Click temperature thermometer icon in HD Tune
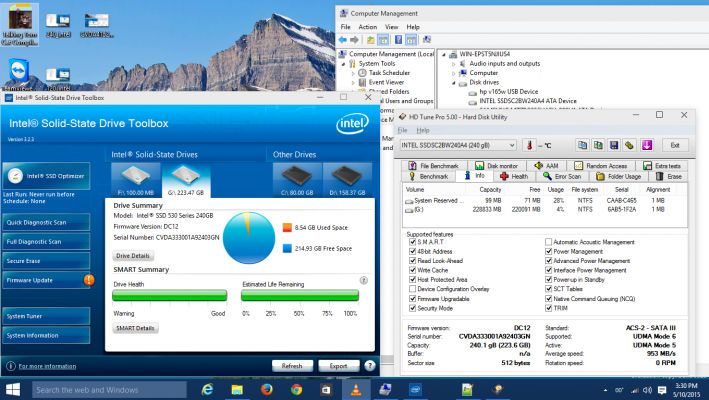 pyautogui.click(x=529, y=145)
